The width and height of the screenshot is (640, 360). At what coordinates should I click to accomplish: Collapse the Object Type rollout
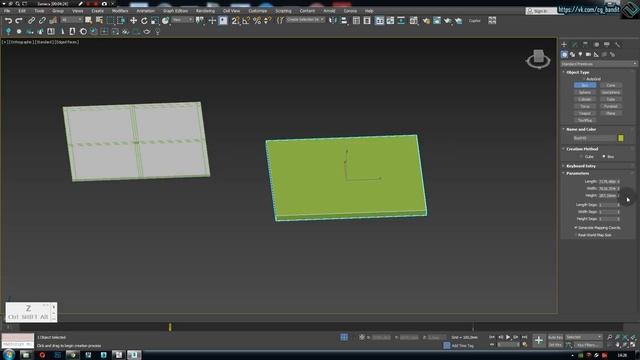pos(578,72)
